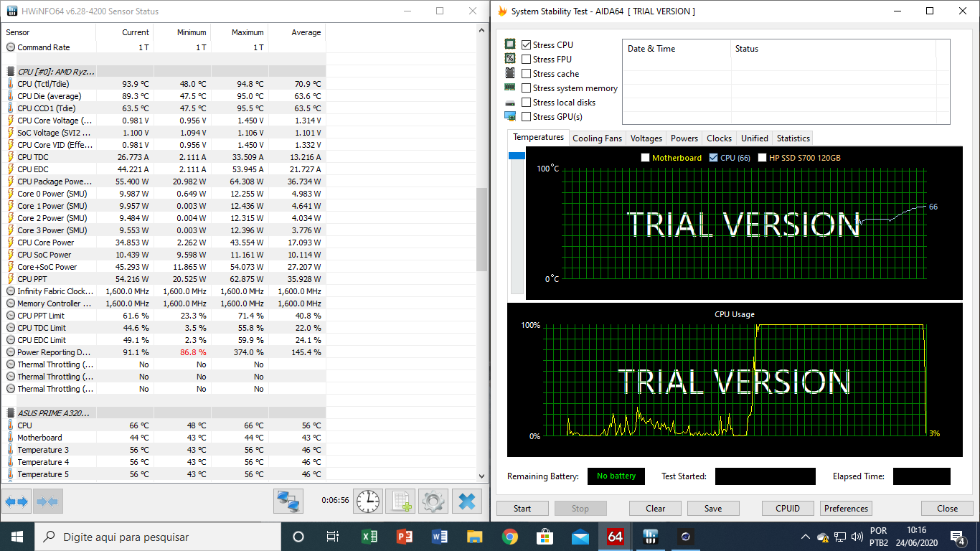Switch to Cooling Fans tab
The image size is (980, 551).
click(x=597, y=138)
